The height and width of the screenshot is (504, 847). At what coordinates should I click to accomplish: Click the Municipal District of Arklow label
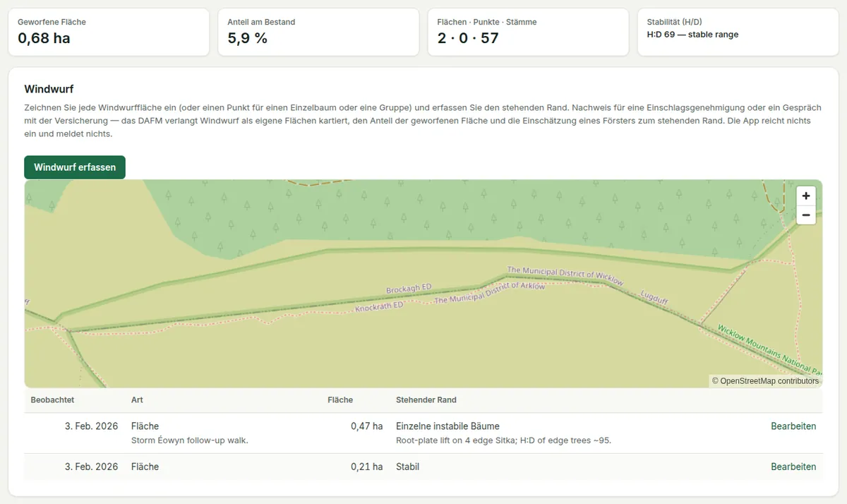click(x=490, y=294)
